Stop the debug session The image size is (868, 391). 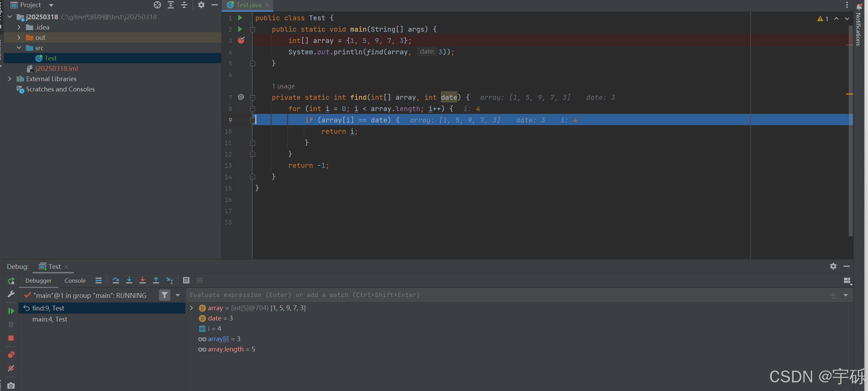tap(11, 338)
